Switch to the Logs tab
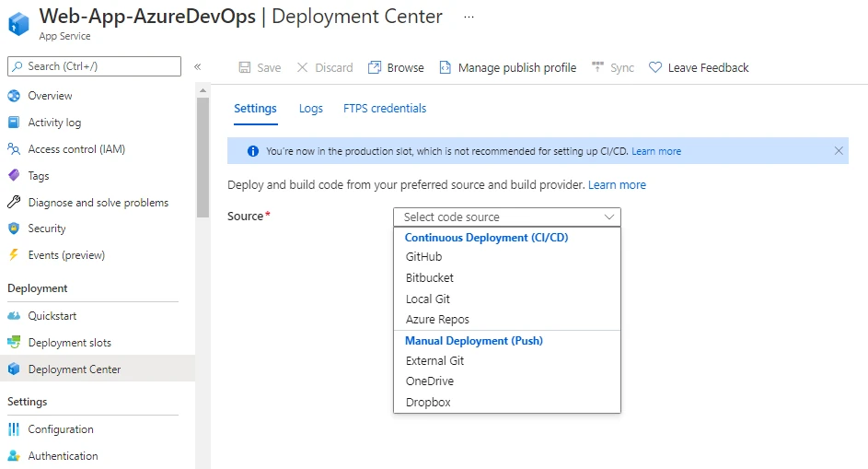The image size is (868, 469). point(311,109)
